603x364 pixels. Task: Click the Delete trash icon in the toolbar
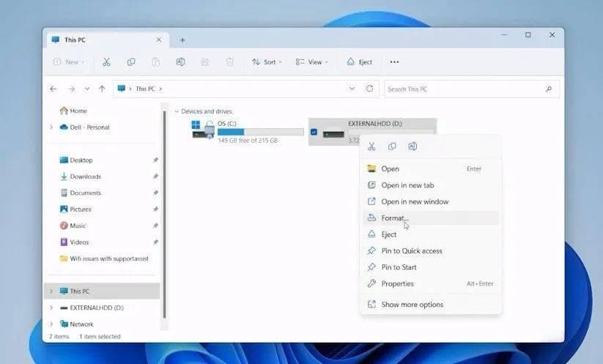coord(229,62)
